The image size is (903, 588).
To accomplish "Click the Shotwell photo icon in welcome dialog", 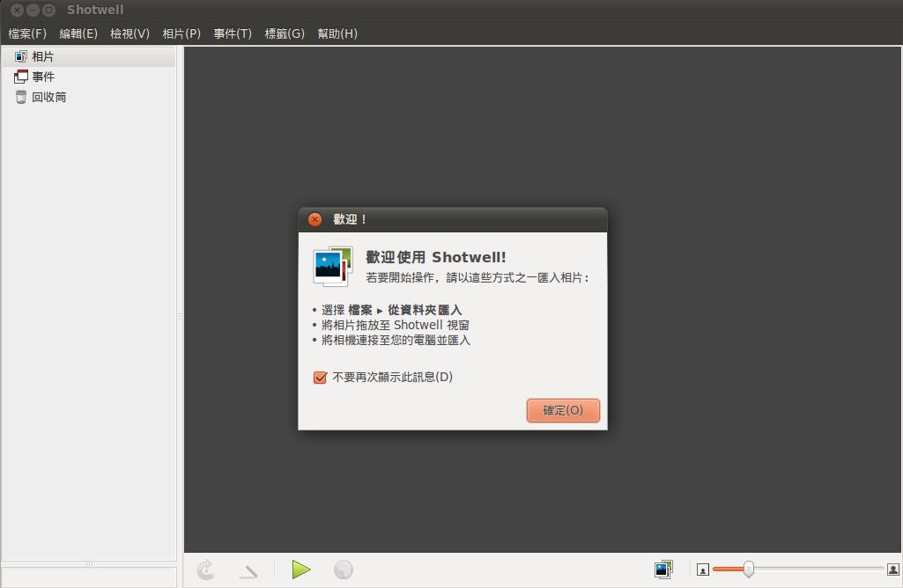I will pyautogui.click(x=332, y=267).
